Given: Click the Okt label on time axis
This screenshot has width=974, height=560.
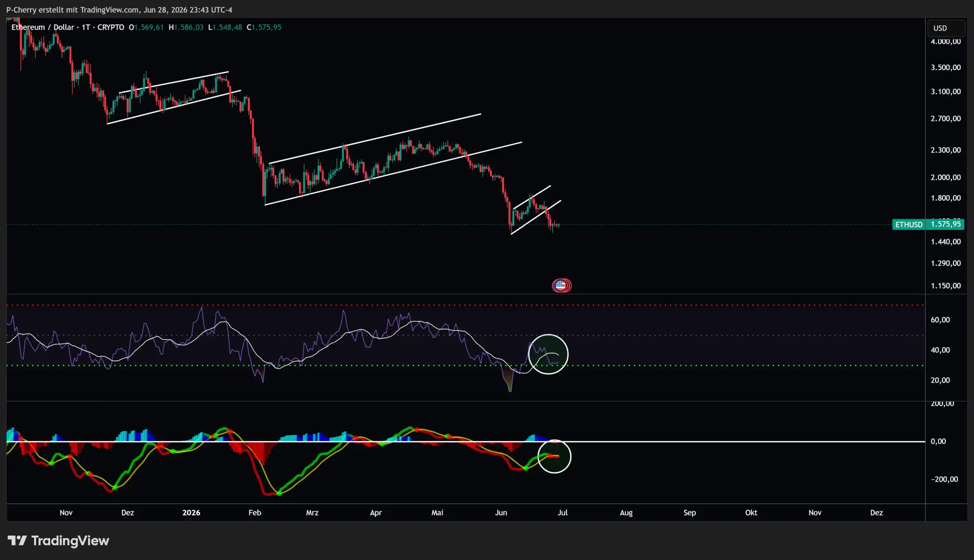Looking at the screenshot, I should [751, 513].
